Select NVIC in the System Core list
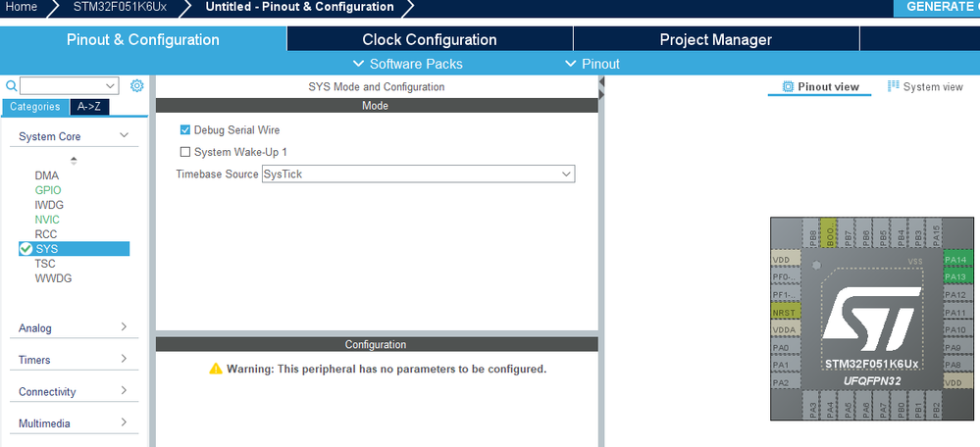 point(47,220)
